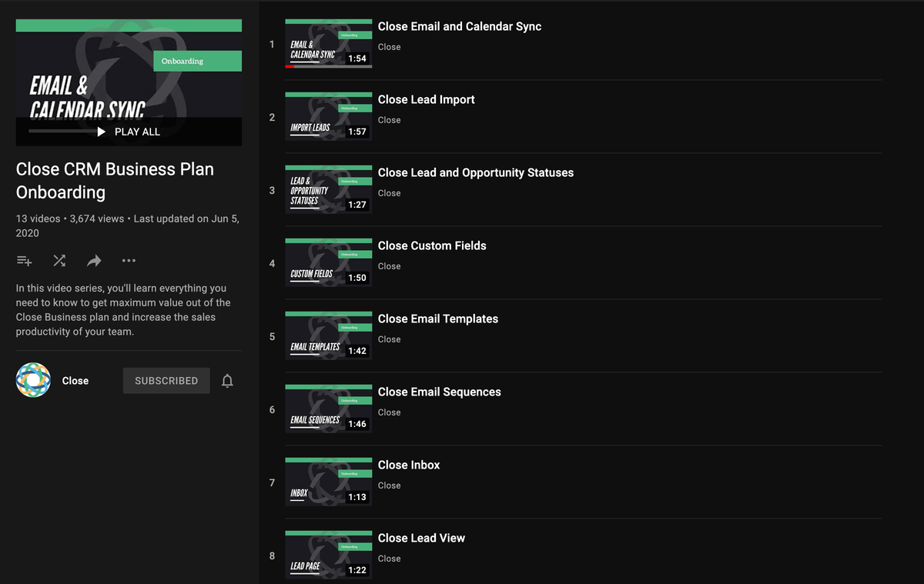The width and height of the screenshot is (924, 584).
Task: Click the Import Leads thumbnail
Action: tap(329, 116)
